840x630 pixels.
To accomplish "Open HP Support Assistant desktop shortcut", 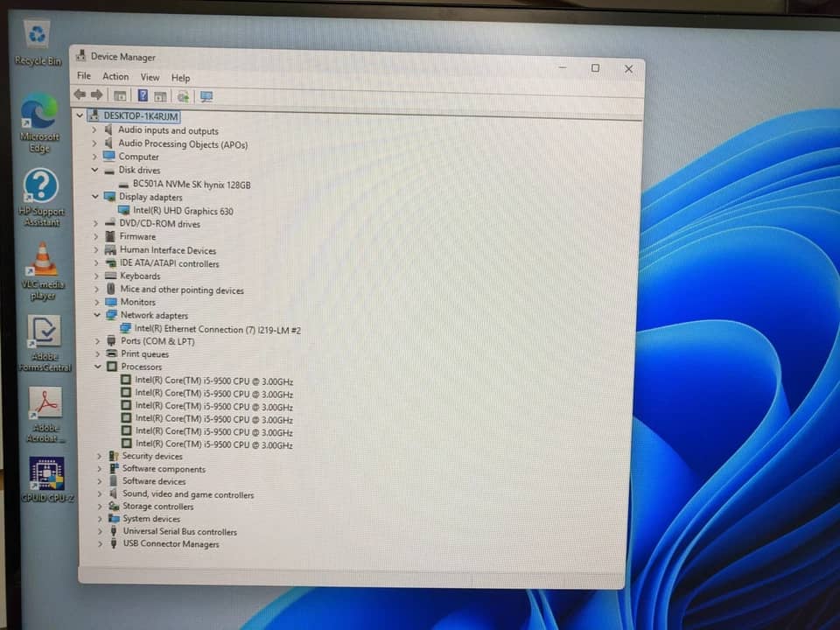I will click(41, 197).
